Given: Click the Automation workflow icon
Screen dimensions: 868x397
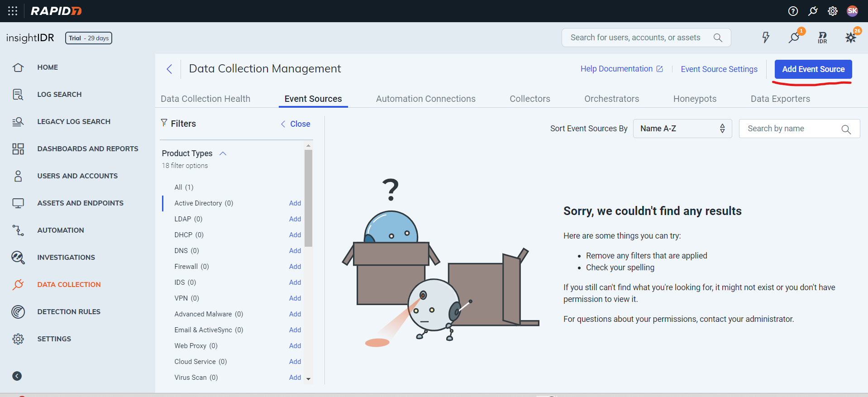Looking at the screenshot, I should point(18,230).
